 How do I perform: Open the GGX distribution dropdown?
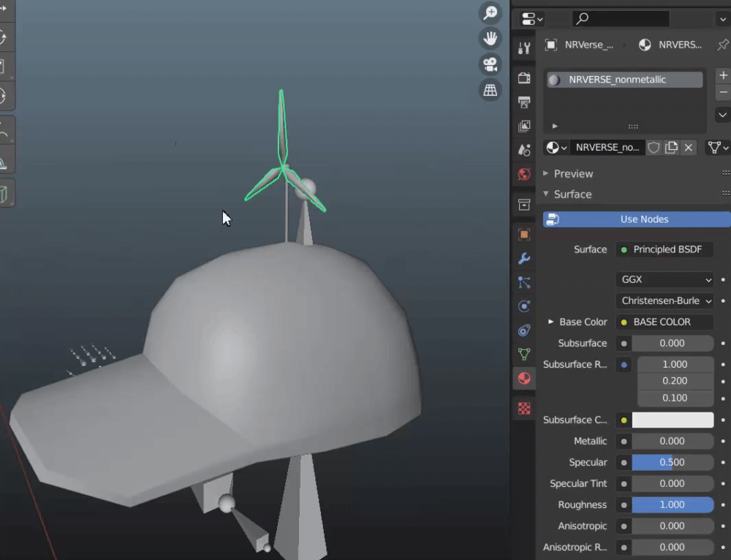click(664, 279)
